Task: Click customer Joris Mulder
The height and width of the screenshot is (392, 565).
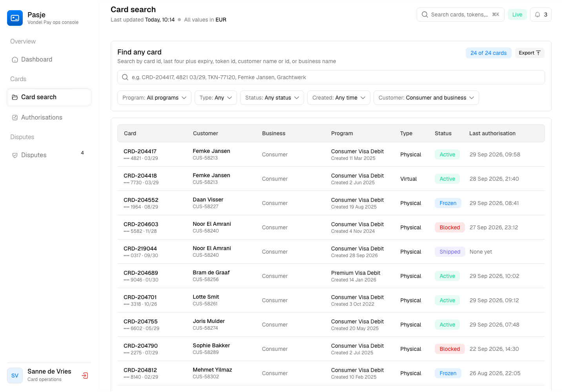Action: (209, 321)
